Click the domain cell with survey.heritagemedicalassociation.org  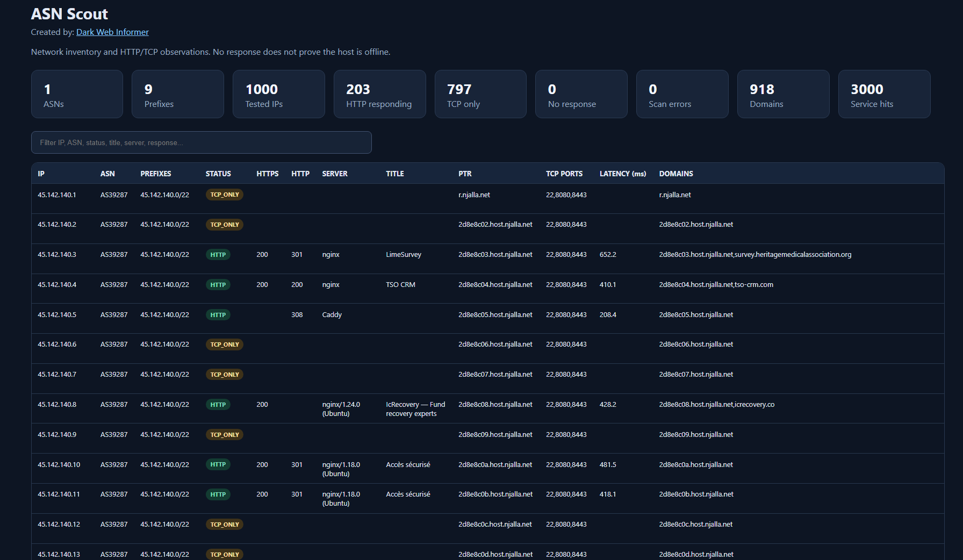755,255
